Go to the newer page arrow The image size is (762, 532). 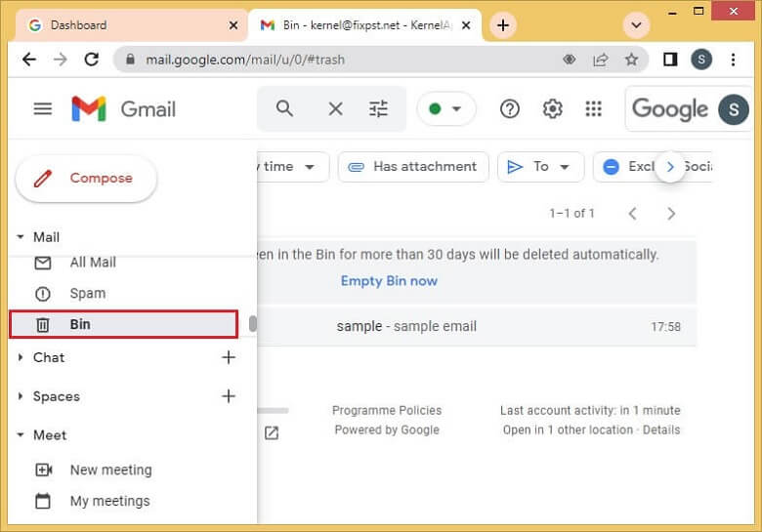(632, 214)
